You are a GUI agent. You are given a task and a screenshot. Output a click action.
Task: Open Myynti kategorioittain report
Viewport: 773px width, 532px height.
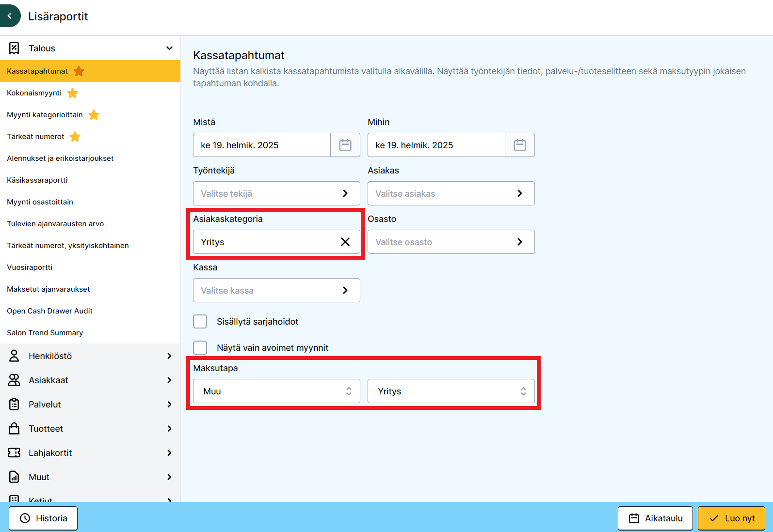pyautogui.click(x=90, y=115)
